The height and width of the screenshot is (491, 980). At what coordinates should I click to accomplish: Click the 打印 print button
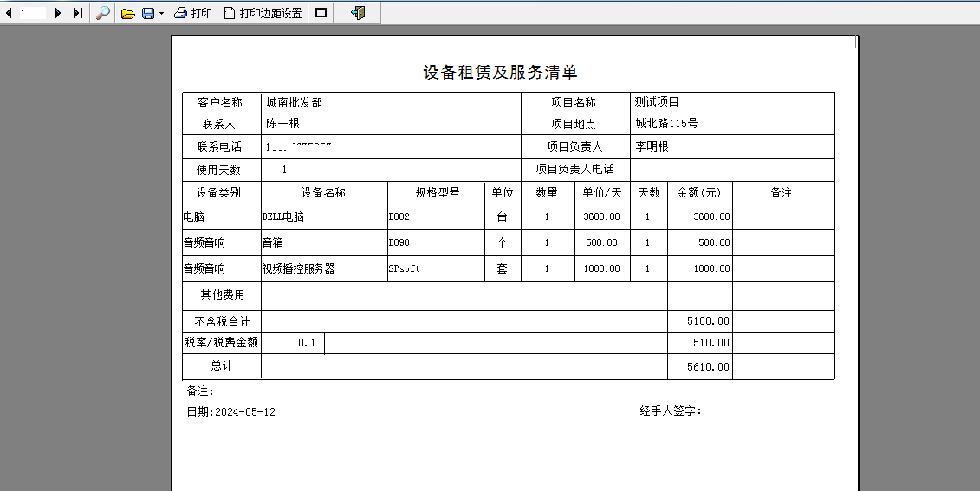point(193,13)
